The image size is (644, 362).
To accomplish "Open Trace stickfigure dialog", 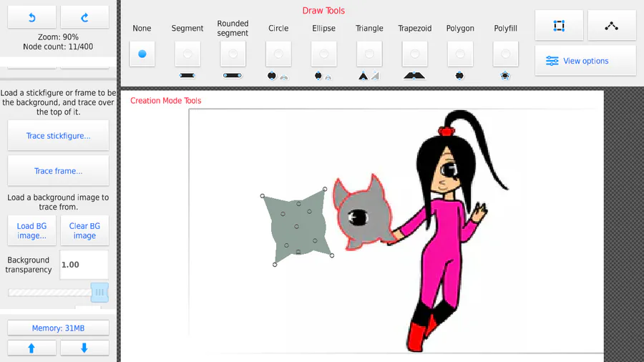I will (x=59, y=135).
